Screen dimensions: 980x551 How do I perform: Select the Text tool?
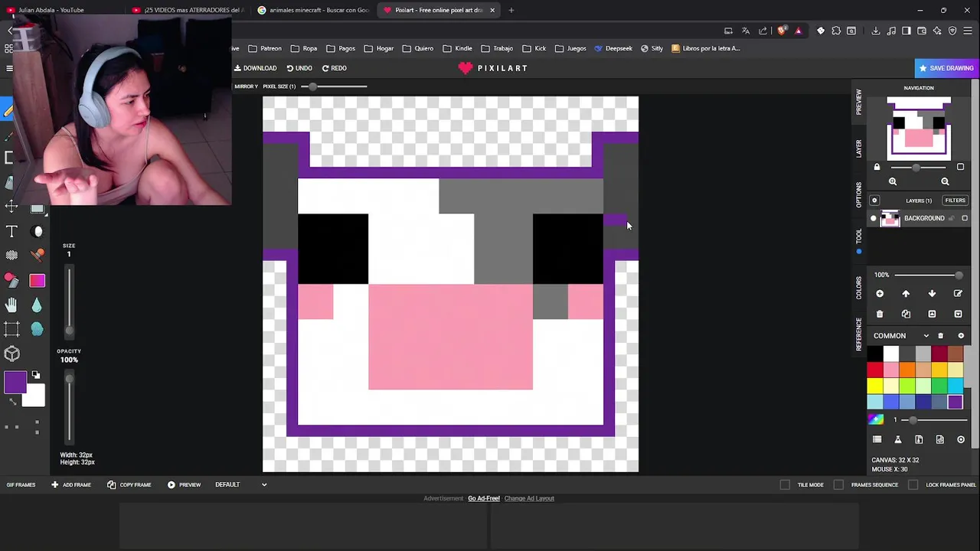pyautogui.click(x=11, y=231)
